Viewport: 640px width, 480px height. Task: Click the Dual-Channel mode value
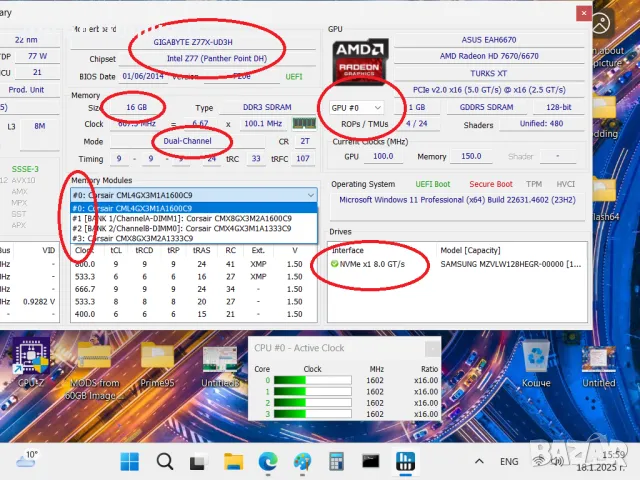coord(187,141)
